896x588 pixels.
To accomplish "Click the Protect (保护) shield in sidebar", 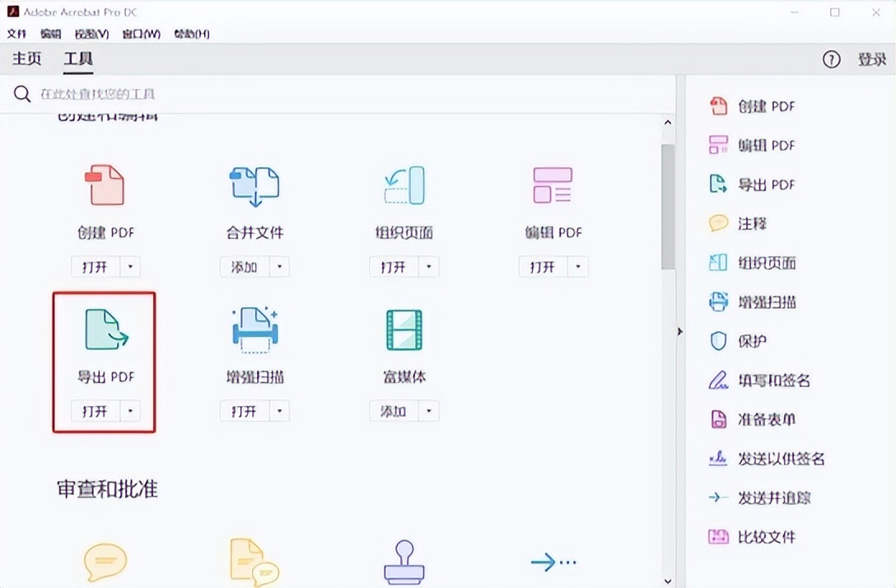I will (x=718, y=341).
